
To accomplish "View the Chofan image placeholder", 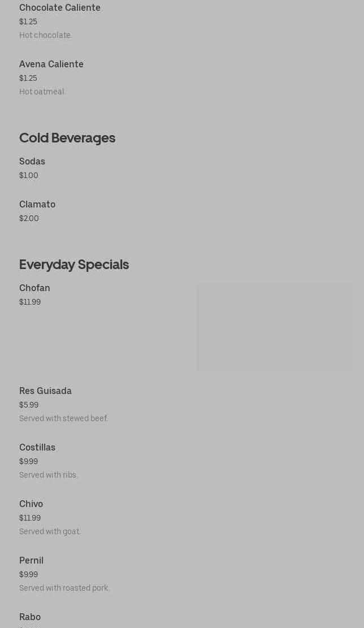I will [275, 328].
